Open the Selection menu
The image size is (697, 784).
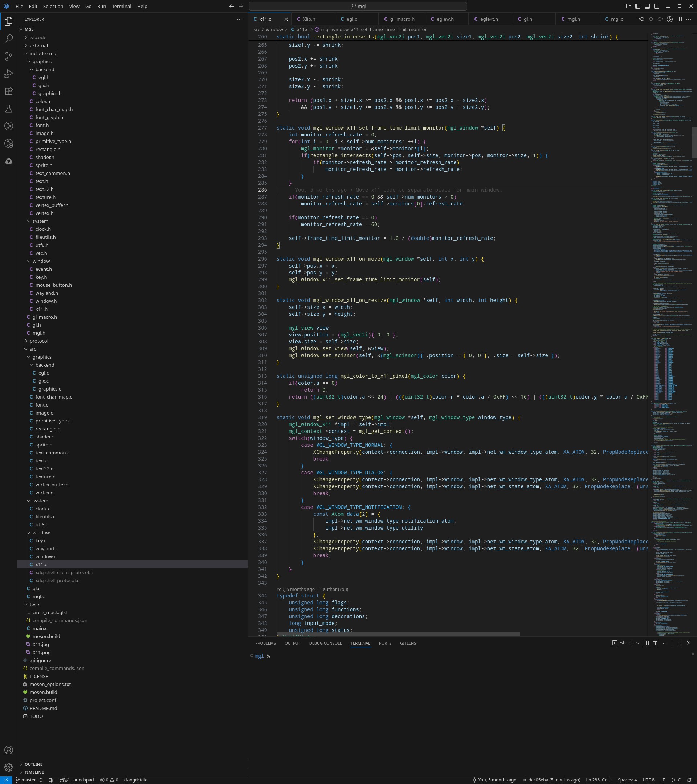click(x=53, y=6)
